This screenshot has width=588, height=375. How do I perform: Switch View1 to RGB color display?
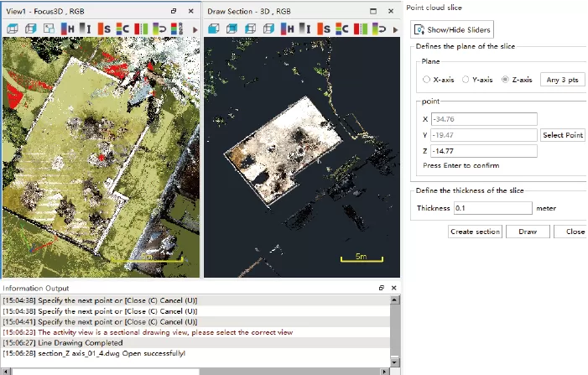[177, 29]
